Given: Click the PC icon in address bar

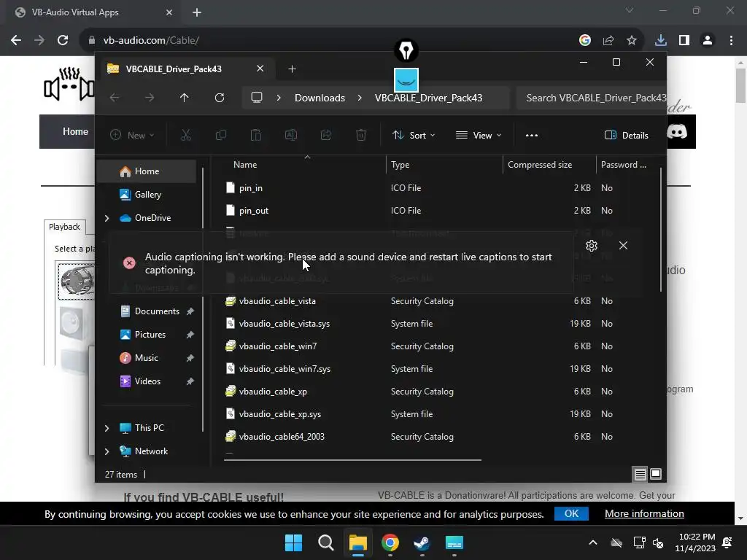Looking at the screenshot, I should (x=257, y=98).
